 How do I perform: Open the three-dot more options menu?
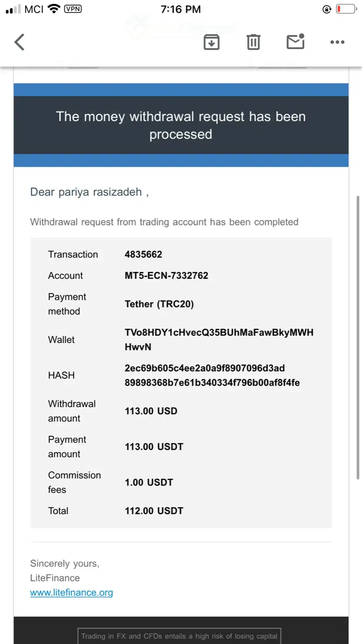tap(337, 42)
